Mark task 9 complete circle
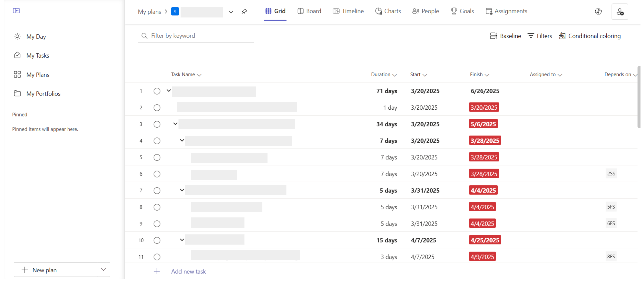Screen dimensions: 644x285 (157, 224)
